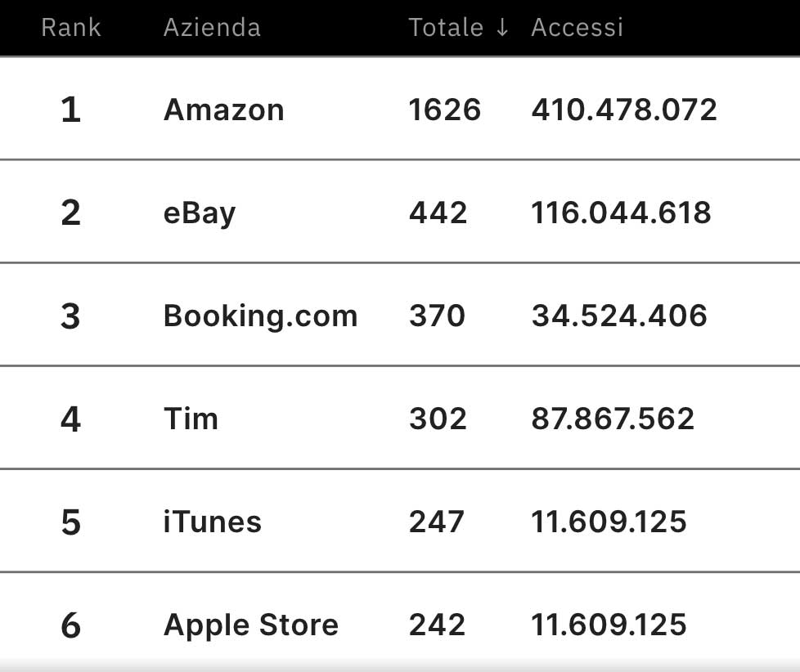Select the iTunes entry
Image resolution: width=800 pixels, height=672 pixels.
pyautogui.click(x=212, y=521)
